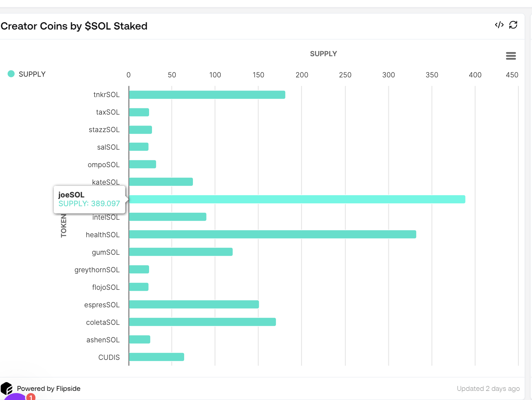Click the red notification badge
Viewport: 532px width, 400px height.
31,397
